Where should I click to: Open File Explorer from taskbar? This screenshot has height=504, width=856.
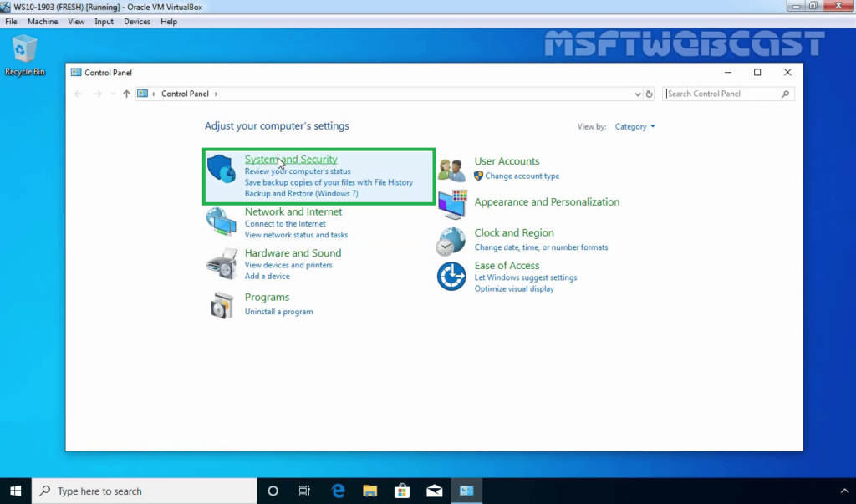370,491
